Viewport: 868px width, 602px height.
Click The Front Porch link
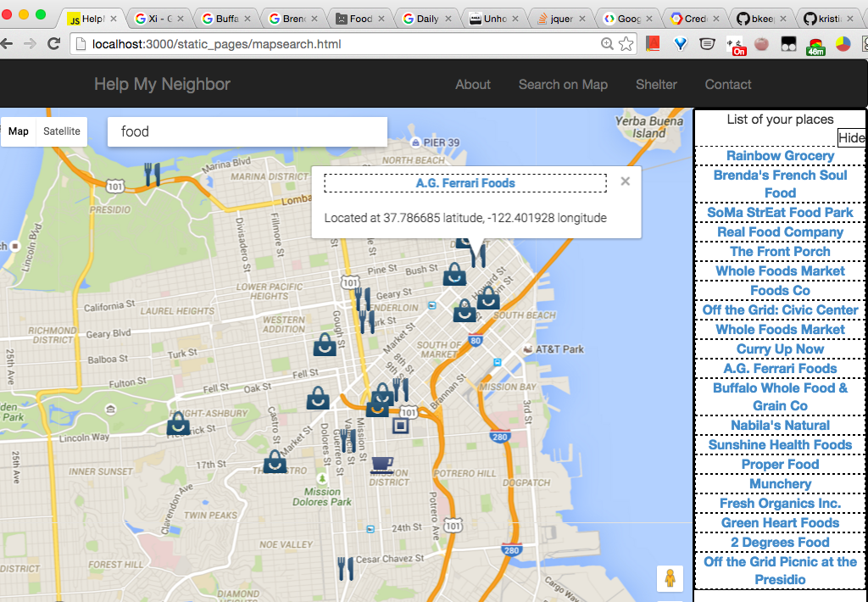click(x=780, y=252)
